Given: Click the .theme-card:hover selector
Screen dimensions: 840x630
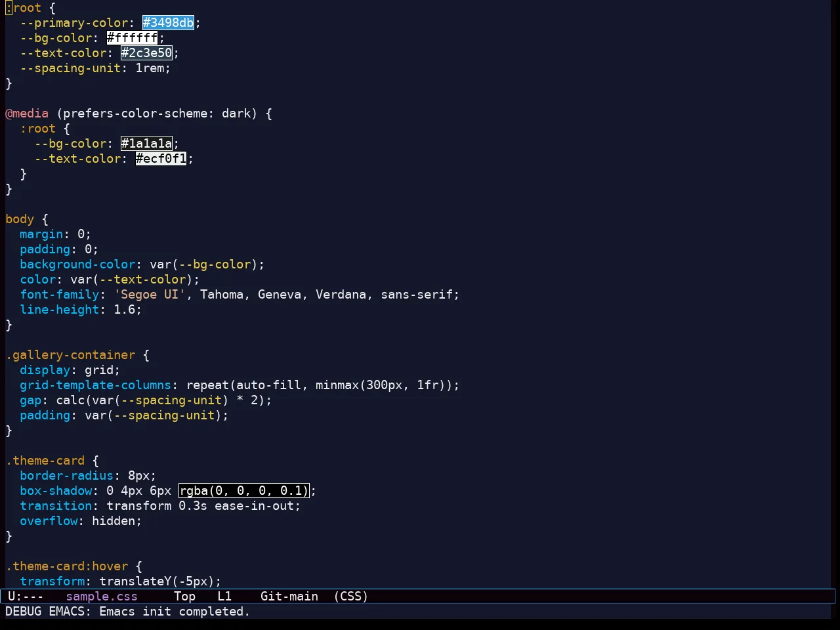Looking at the screenshot, I should point(66,566).
